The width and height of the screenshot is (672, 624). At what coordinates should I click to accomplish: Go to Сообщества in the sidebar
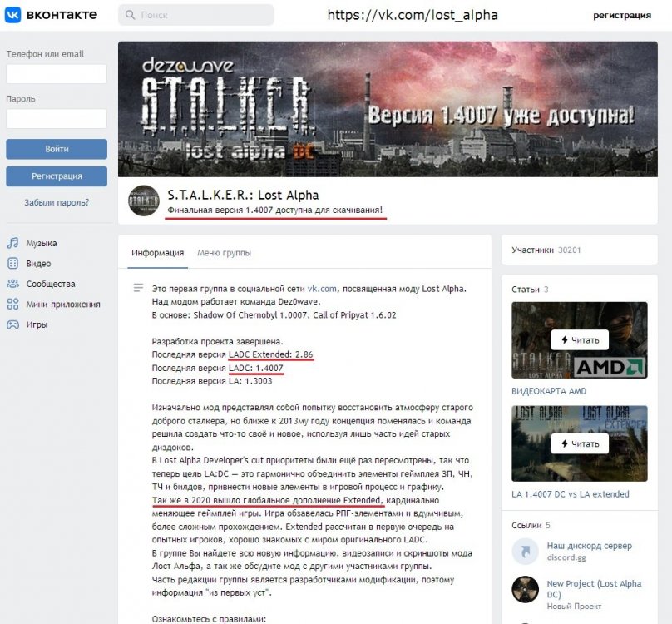[51, 284]
